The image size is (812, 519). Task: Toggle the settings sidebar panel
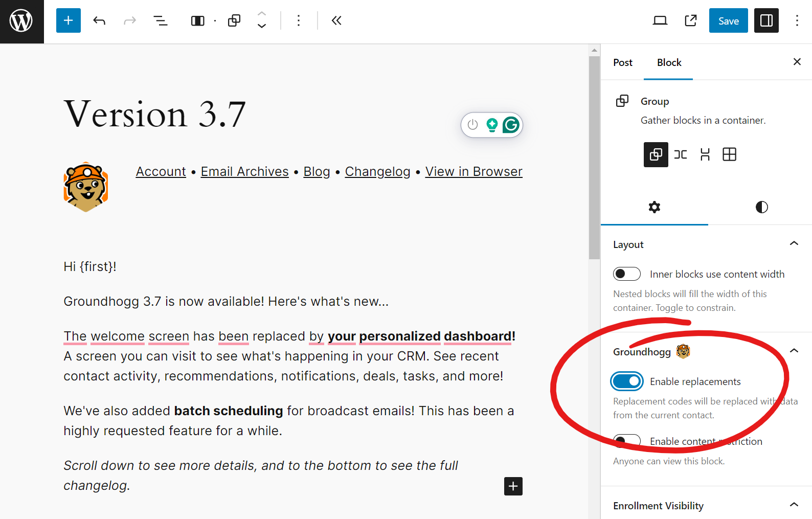766,20
